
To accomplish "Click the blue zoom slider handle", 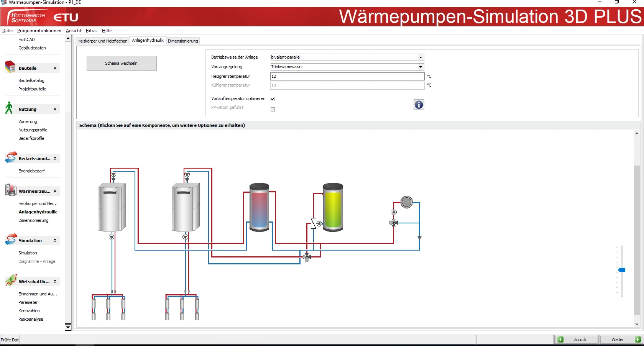I will [622, 270].
